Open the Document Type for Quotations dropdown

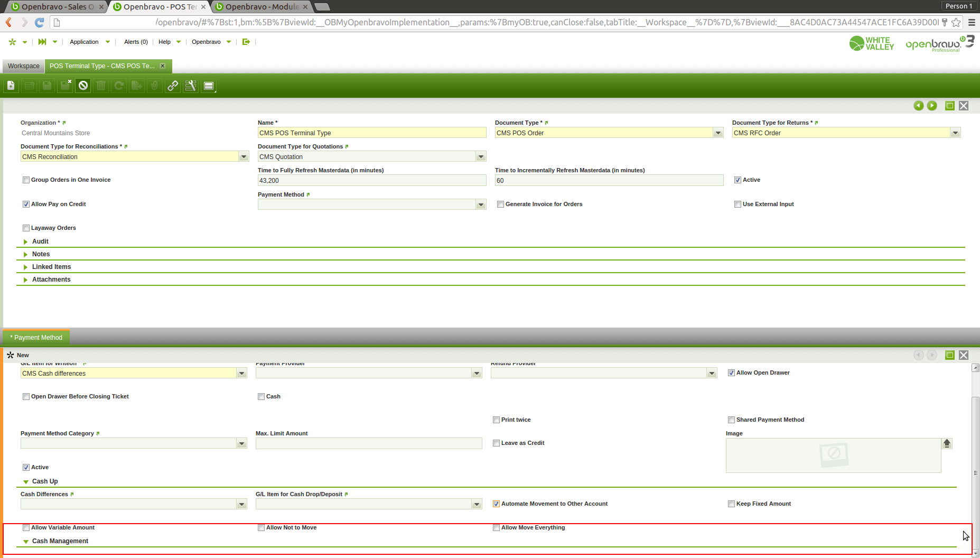point(481,157)
